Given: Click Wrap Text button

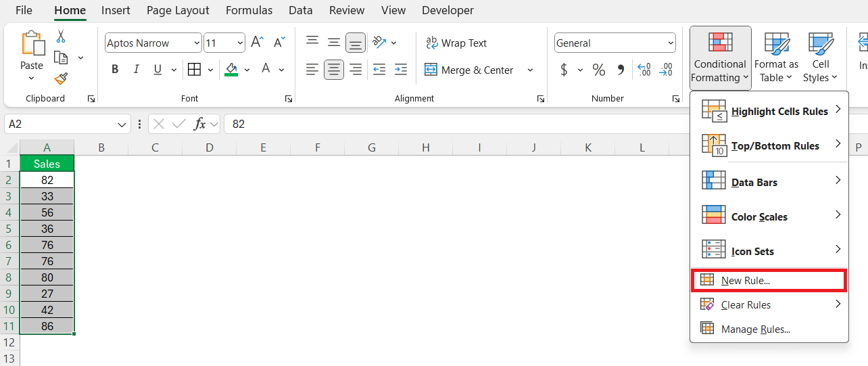Looking at the screenshot, I should tap(456, 43).
